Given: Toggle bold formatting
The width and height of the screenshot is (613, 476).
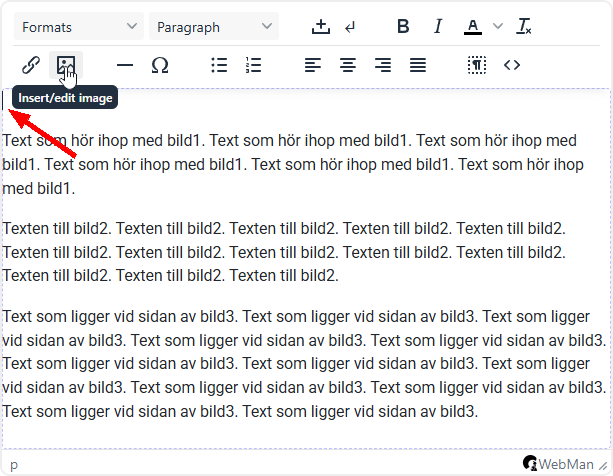Looking at the screenshot, I should [403, 27].
